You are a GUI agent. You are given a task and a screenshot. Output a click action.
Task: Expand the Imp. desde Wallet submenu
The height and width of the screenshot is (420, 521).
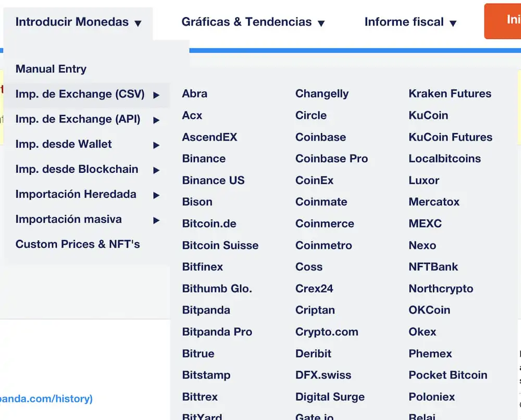(156, 144)
